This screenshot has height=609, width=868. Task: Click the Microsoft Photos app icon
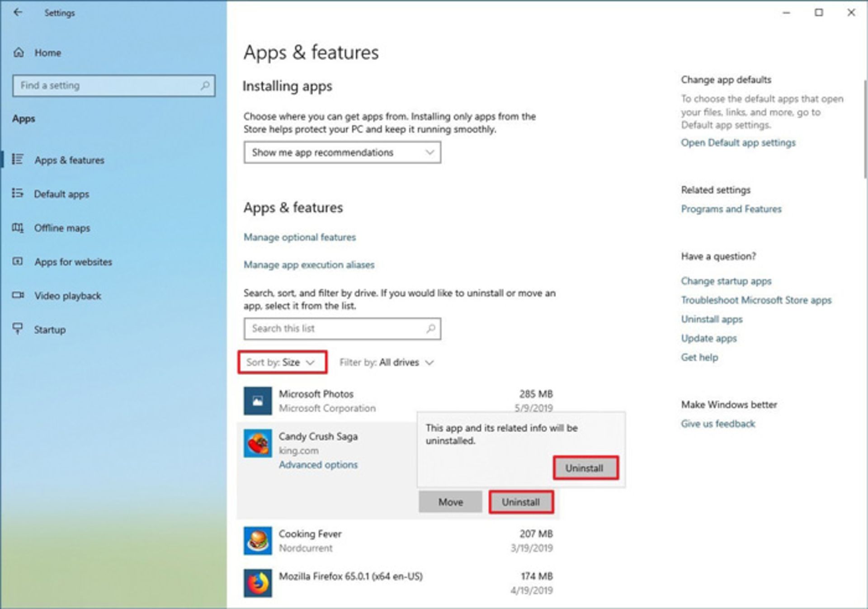[x=258, y=401]
